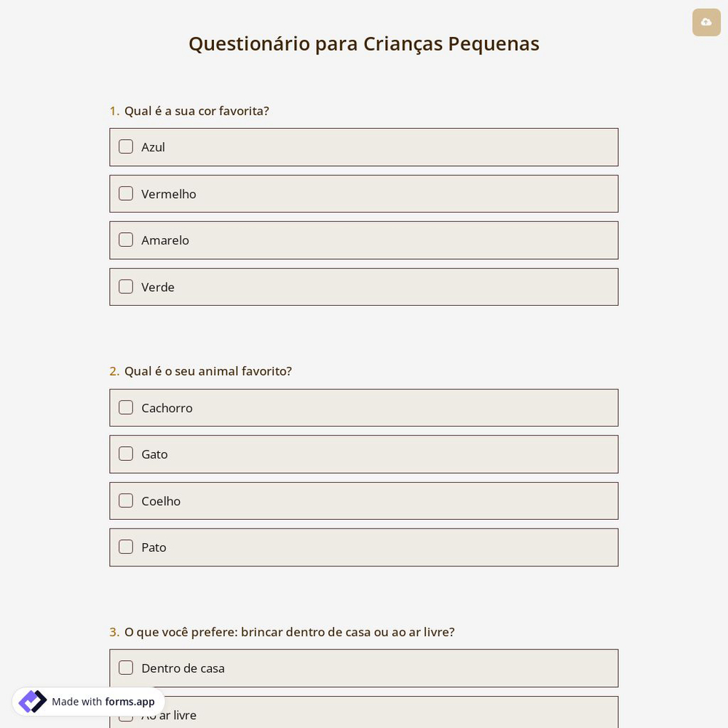This screenshot has width=728, height=728.
Task: Check the Azul checkbox
Action: [126, 146]
